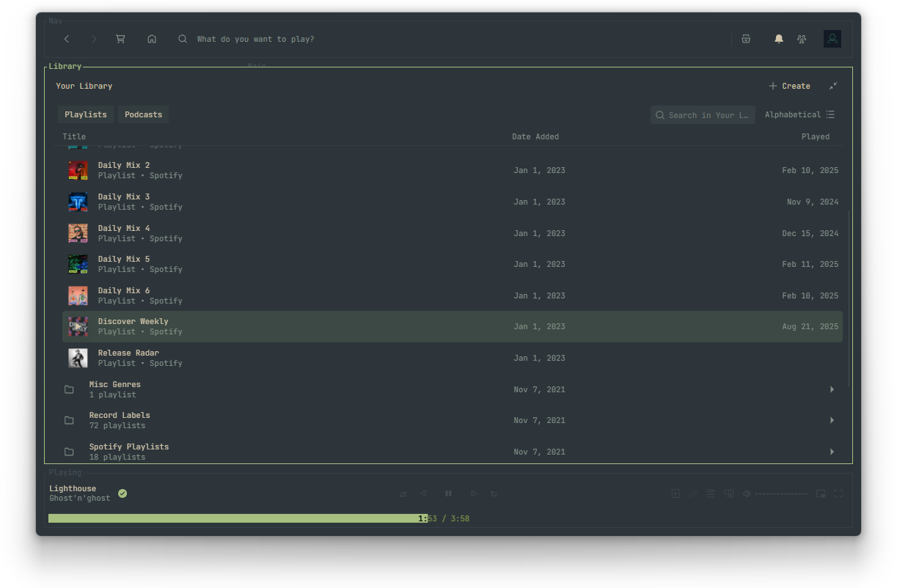This screenshot has height=588, width=897.
Task: Open the Alphabetical sort dropdown
Action: point(799,114)
